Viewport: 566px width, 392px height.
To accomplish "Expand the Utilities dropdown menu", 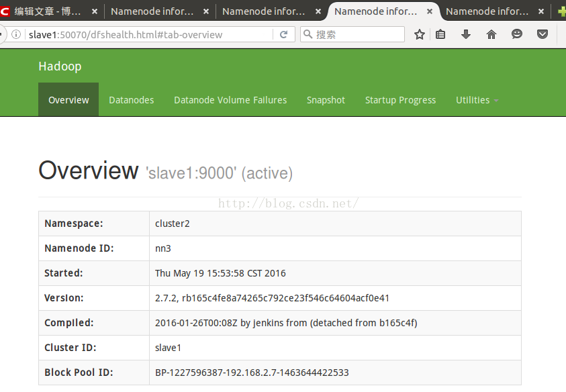I will [x=477, y=100].
